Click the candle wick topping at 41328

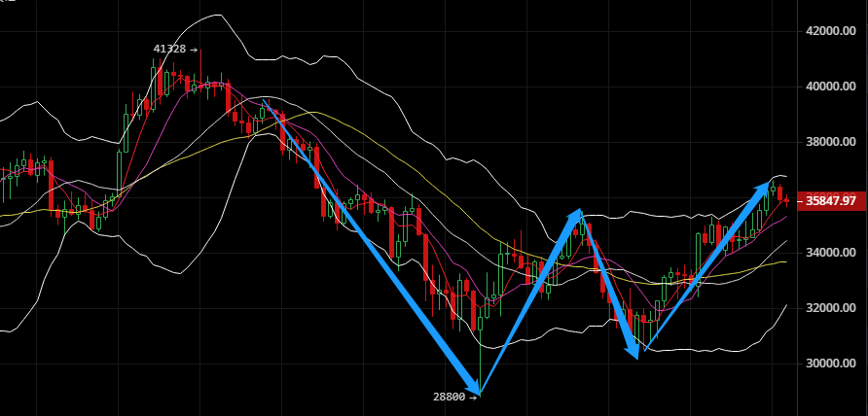[200, 69]
